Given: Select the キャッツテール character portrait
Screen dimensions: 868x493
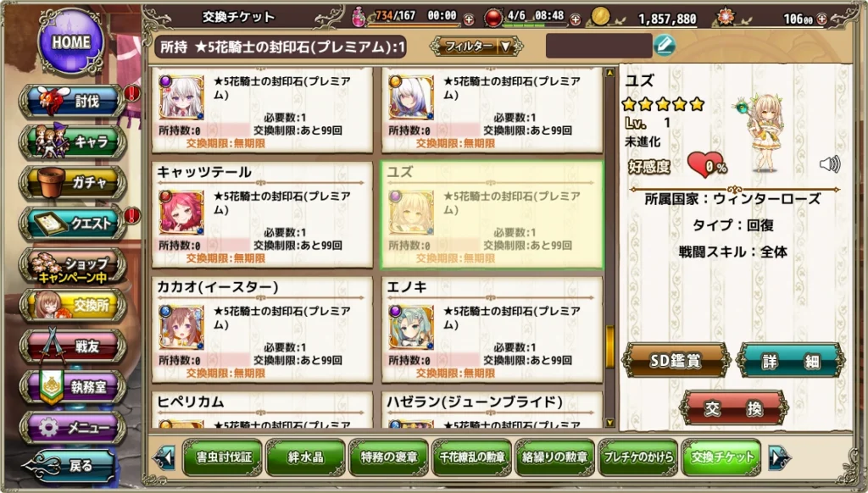Looking at the screenshot, I should click(x=181, y=212).
